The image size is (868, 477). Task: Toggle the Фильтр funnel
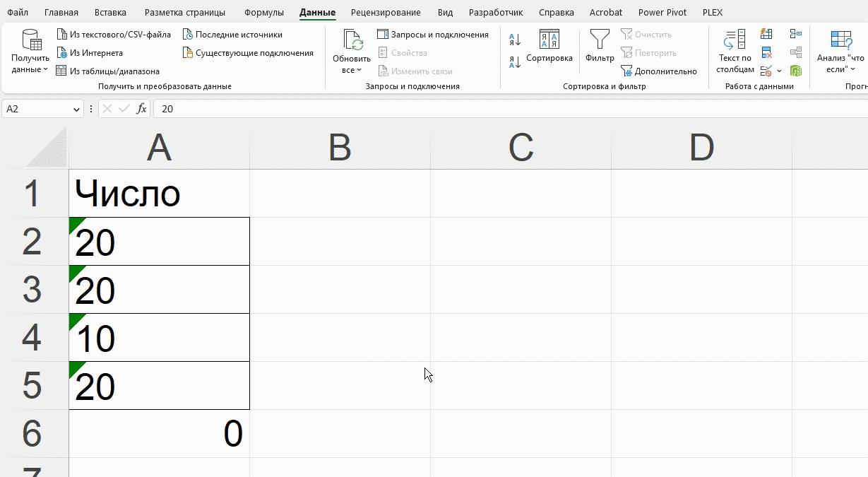600,47
